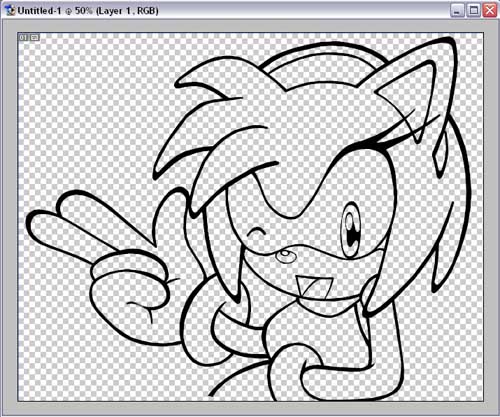Maximize the Untitled-1 document window
500x417 pixels.
pos(473,10)
